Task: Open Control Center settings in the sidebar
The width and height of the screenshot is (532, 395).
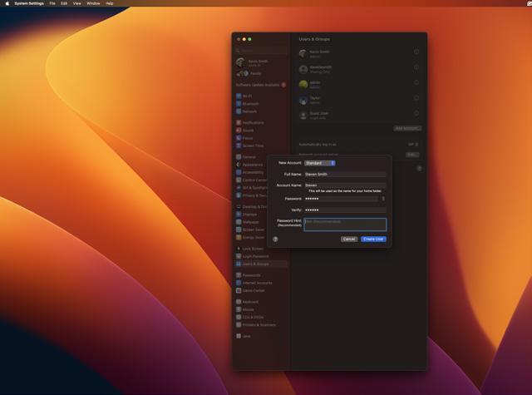Action: (251, 180)
